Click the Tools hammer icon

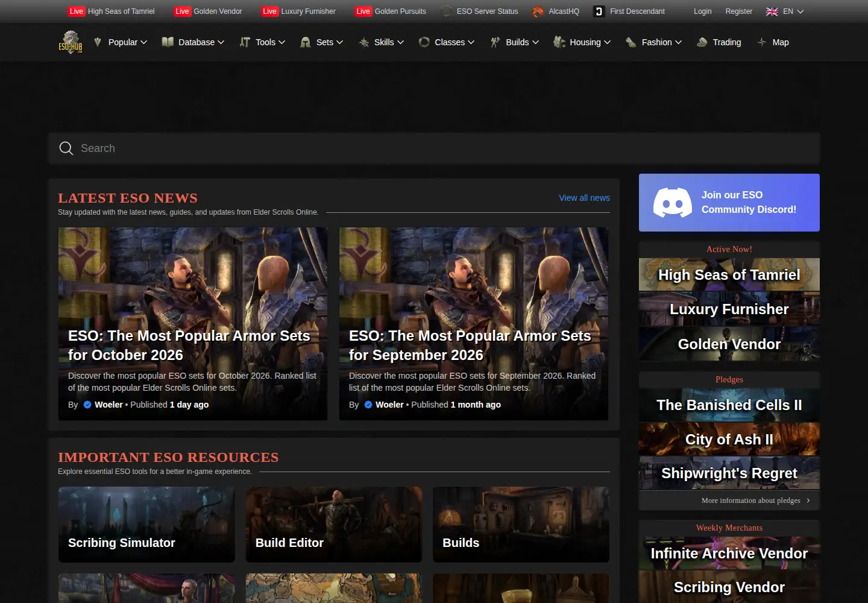pyautogui.click(x=245, y=42)
